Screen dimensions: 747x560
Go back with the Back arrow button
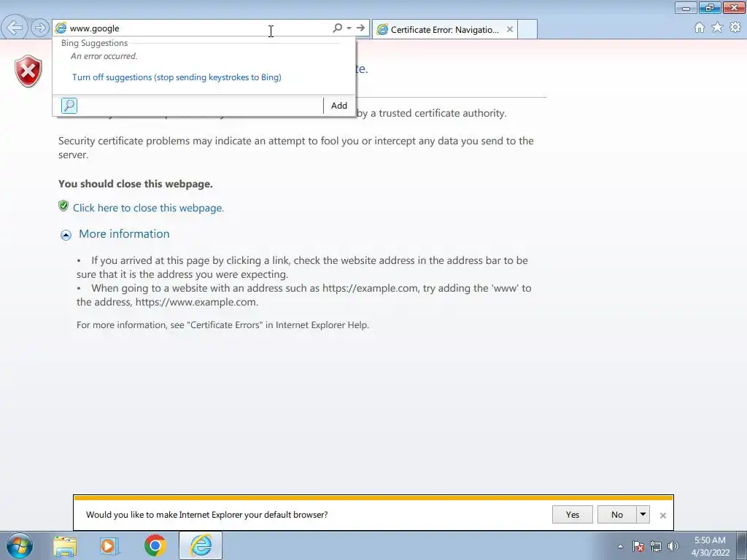click(15, 28)
